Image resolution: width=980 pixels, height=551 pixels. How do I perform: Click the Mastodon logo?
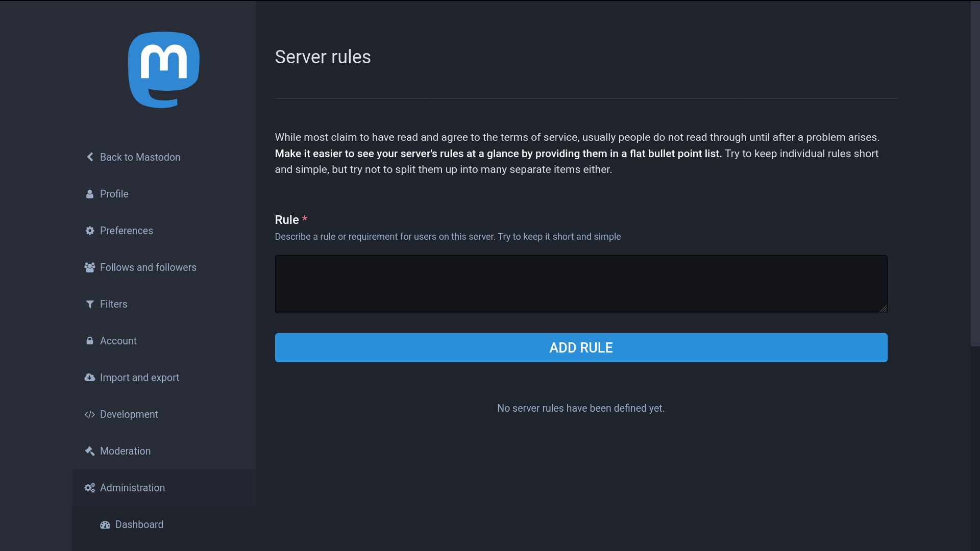(163, 70)
